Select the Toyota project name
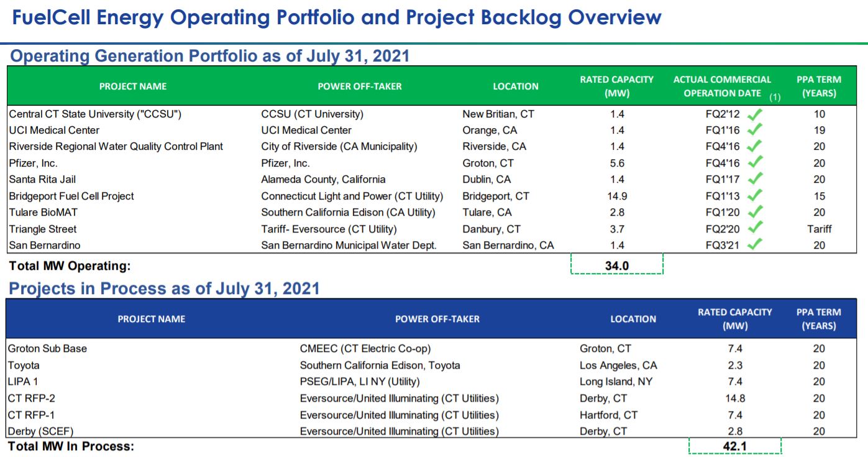Viewport: 868px width, 457px height. click(24, 366)
